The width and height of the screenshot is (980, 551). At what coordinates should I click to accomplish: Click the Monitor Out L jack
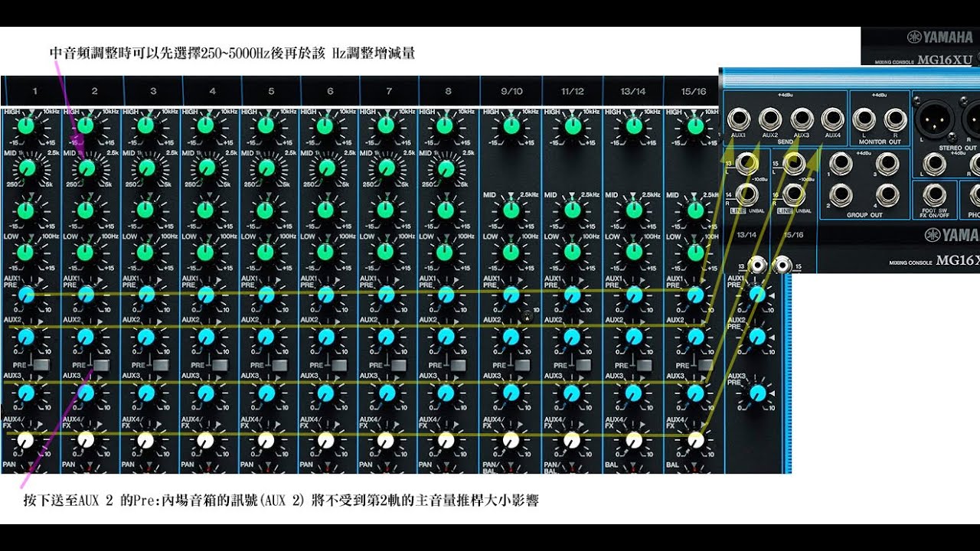(x=864, y=119)
